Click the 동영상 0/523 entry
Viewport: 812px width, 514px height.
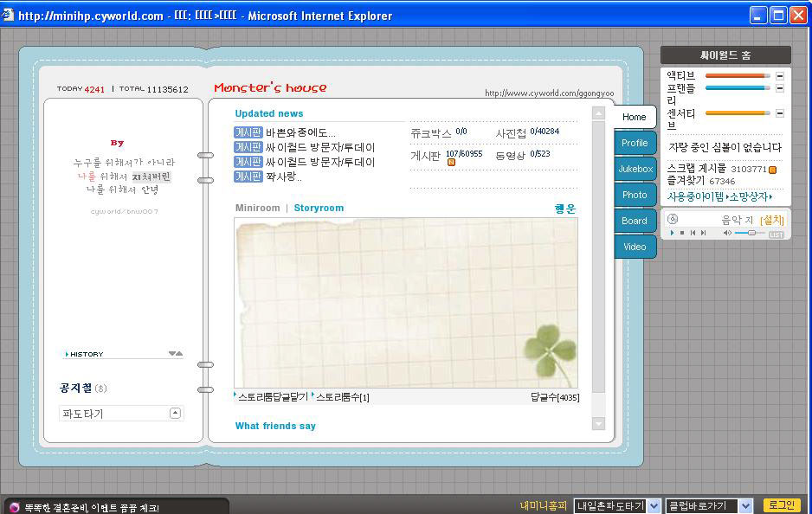click(x=523, y=155)
